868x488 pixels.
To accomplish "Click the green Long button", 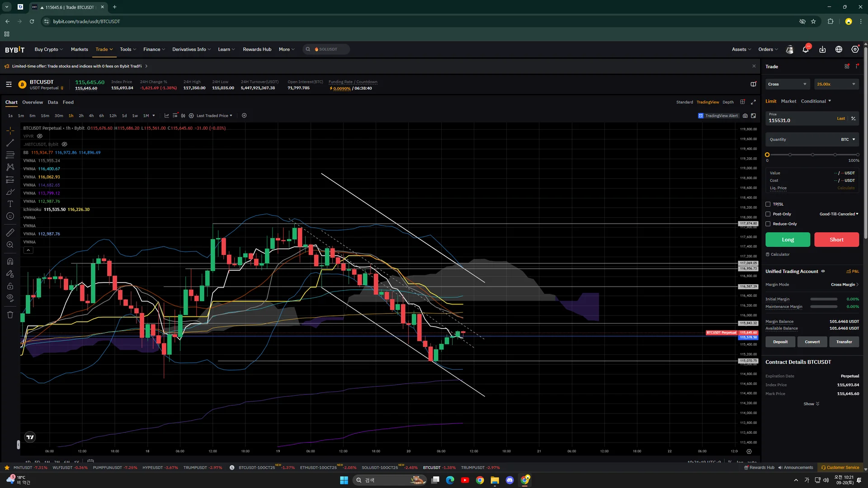I will (788, 240).
